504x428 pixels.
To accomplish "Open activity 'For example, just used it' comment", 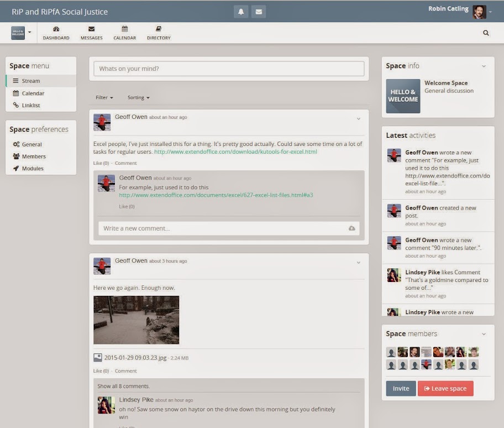I will tap(438, 171).
